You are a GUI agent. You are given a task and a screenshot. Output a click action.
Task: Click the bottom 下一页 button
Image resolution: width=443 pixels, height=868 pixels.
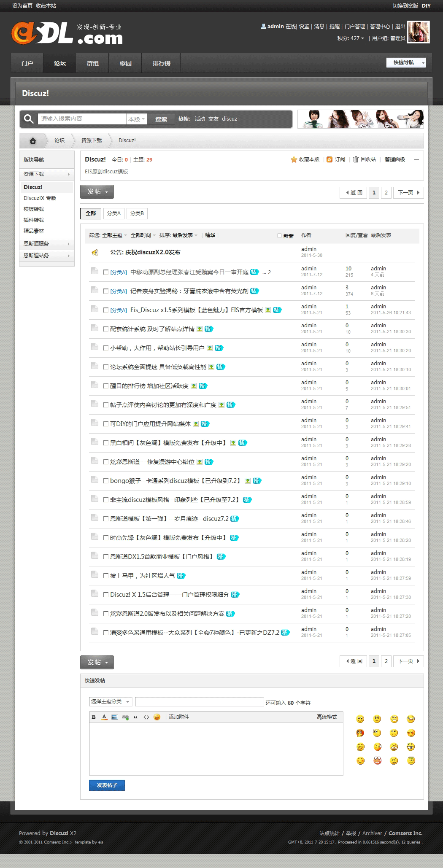click(x=408, y=661)
